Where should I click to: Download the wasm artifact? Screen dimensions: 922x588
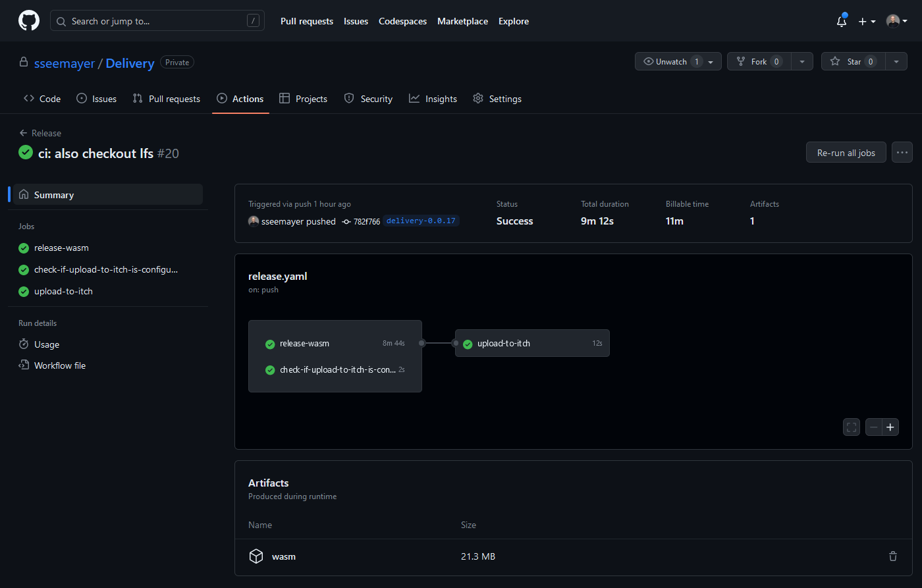(x=284, y=556)
